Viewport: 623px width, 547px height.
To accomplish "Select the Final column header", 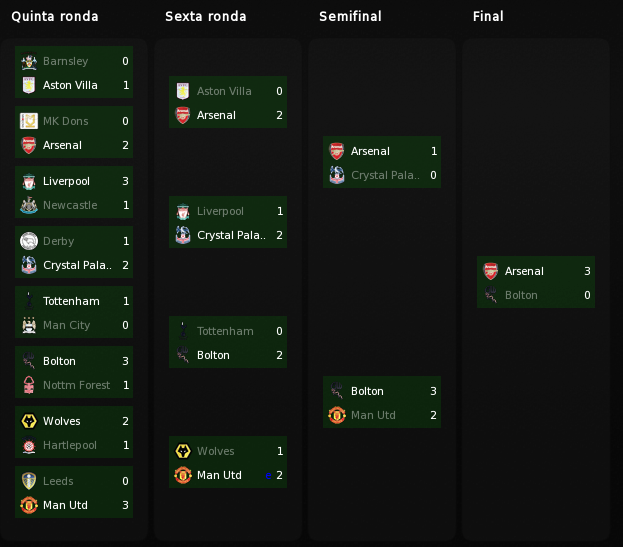I will [488, 16].
